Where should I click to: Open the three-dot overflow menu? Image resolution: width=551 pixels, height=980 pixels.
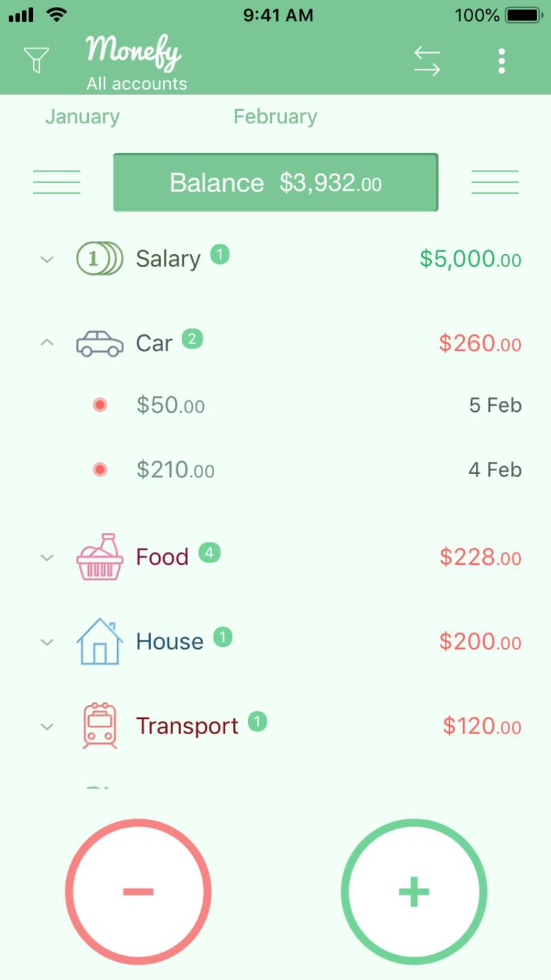[x=501, y=61]
